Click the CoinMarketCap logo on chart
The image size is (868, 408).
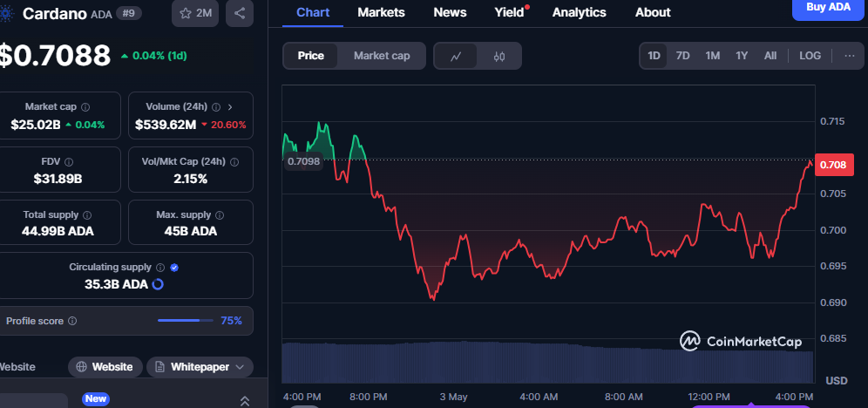coord(740,341)
